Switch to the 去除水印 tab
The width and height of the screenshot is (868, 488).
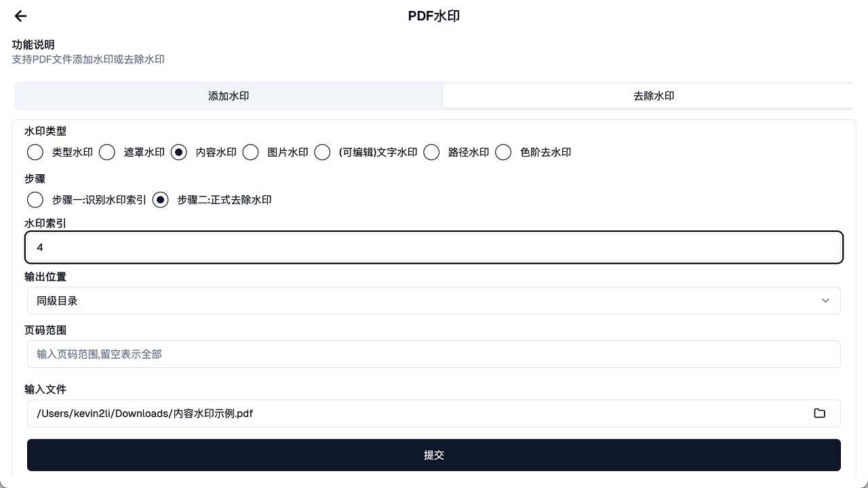click(653, 96)
